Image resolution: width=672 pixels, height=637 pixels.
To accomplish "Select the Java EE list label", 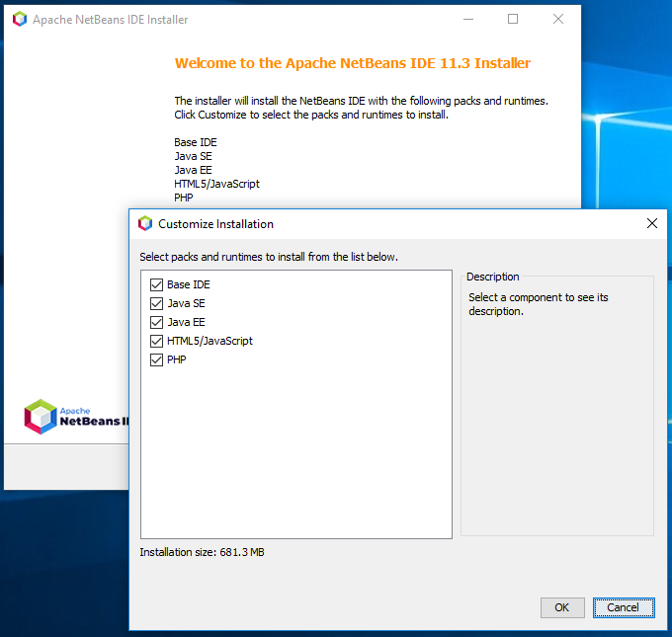I will [187, 322].
